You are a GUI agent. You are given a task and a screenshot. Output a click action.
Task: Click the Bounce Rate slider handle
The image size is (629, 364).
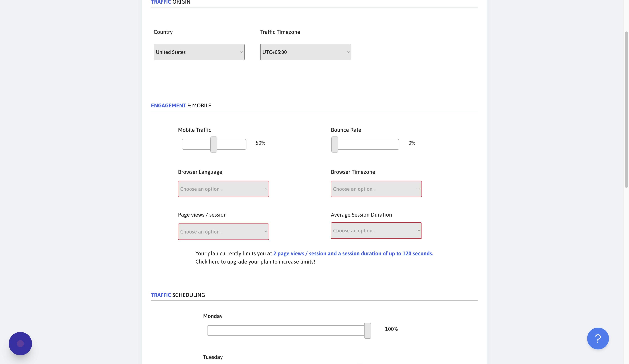335,144
